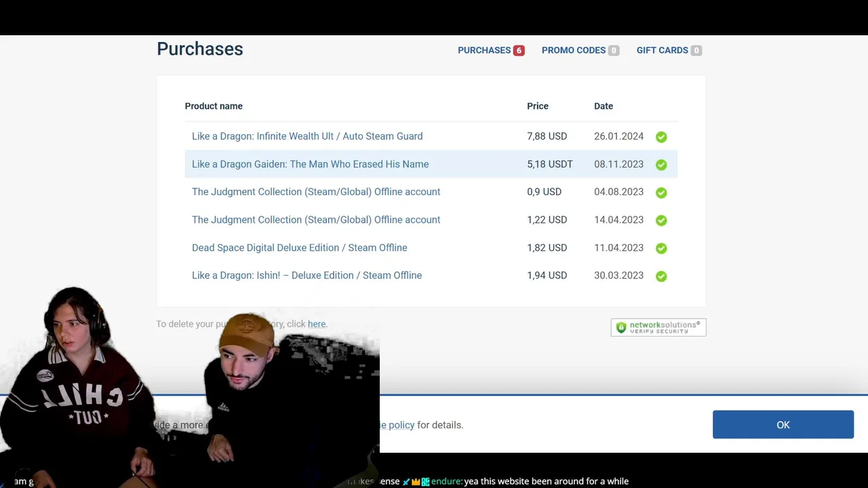Click the date 14.04.2023

pos(618,220)
